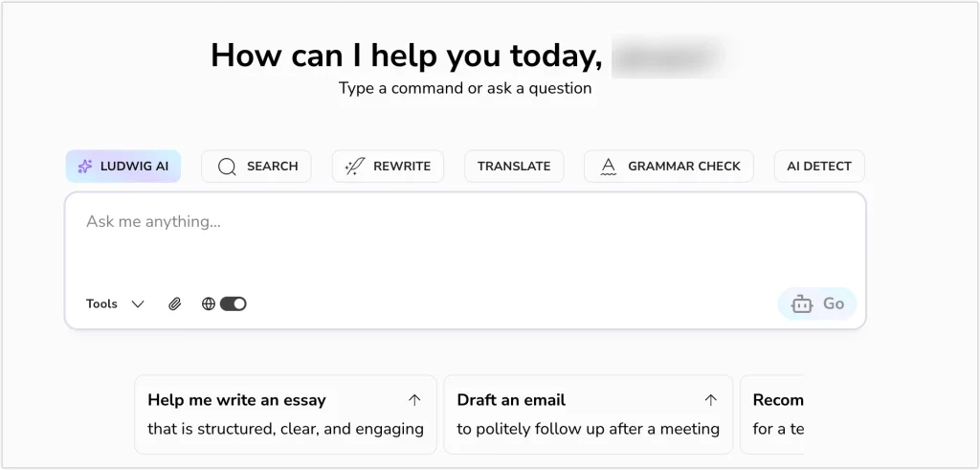980x470 pixels.
Task: Click the robot icon beside Go
Action: [x=802, y=303]
